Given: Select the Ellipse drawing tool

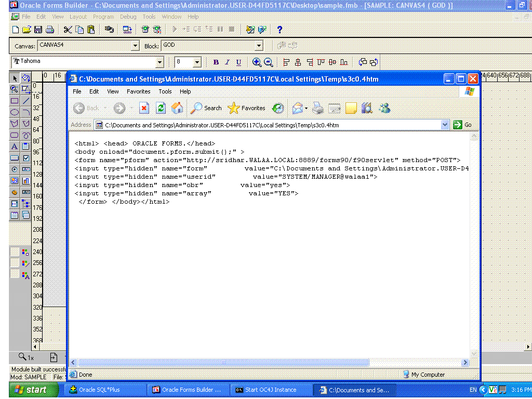Looking at the screenshot, I should coord(15,112).
